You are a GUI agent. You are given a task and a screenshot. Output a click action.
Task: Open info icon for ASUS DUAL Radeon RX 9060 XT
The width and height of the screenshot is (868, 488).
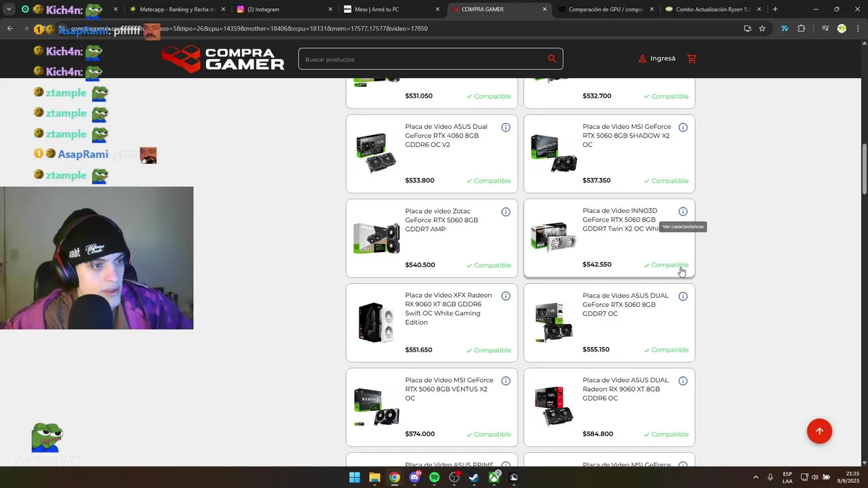pos(683,381)
